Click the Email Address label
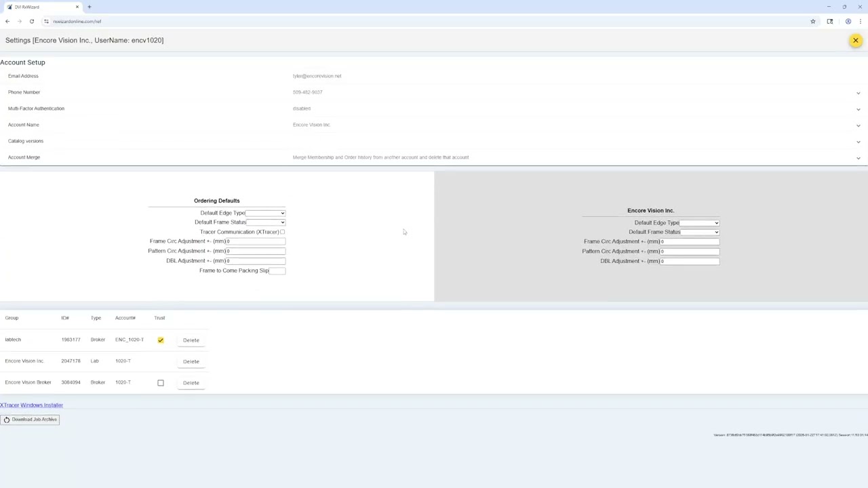The height and width of the screenshot is (488, 868). coord(23,76)
